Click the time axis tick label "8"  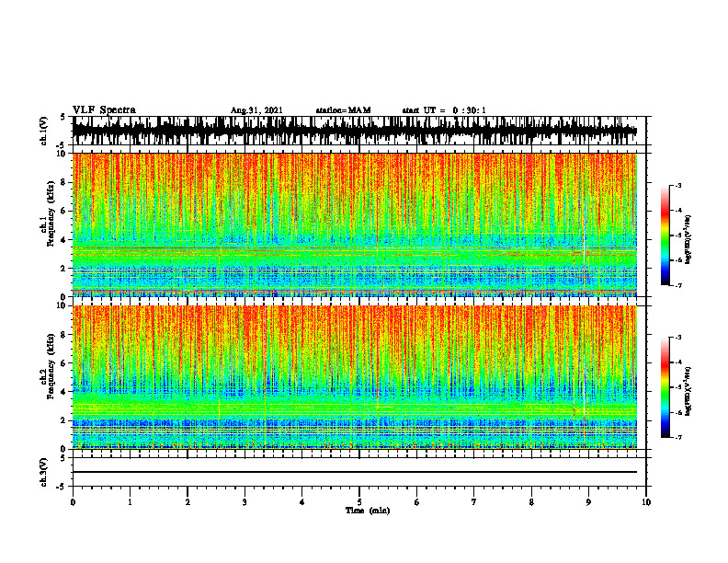tap(531, 502)
